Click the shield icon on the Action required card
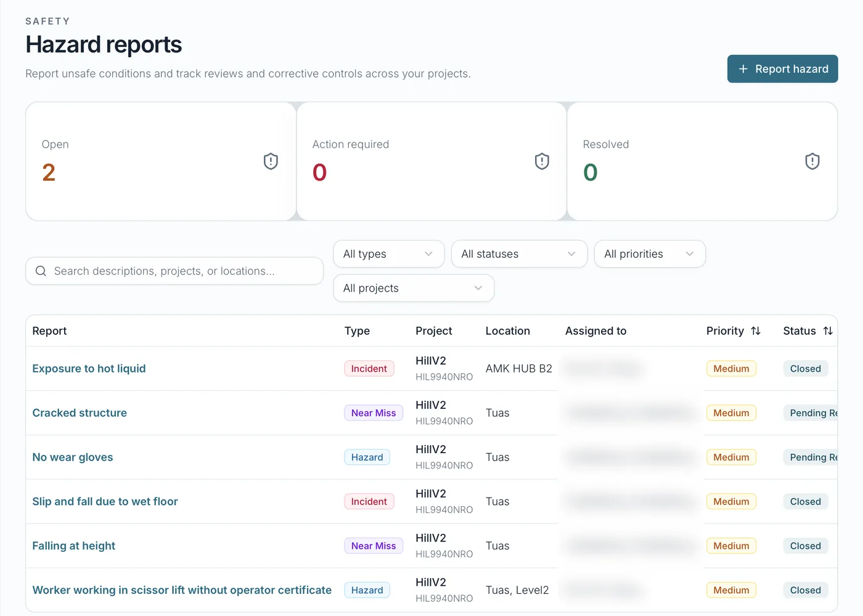863x616 pixels. [542, 162]
